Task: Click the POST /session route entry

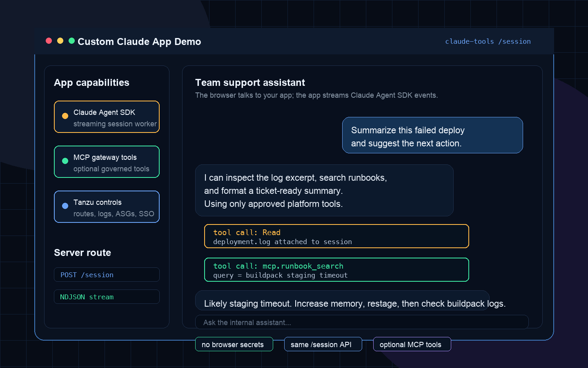Action: pos(107,275)
